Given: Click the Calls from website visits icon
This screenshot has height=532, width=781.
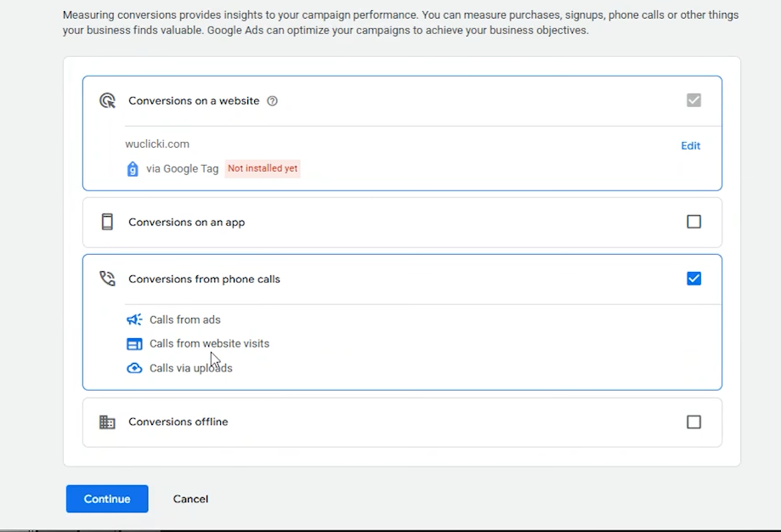Looking at the screenshot, I should [134, 343].
